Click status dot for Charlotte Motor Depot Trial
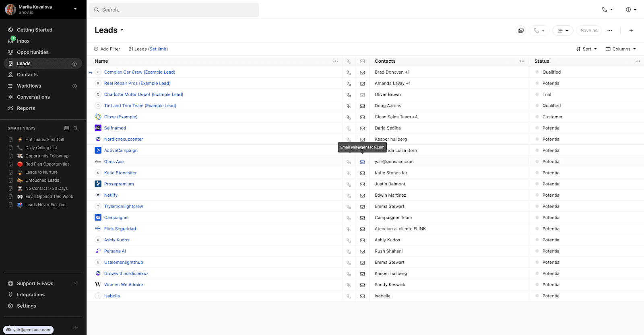The height and width of the screenshot is (335, 644). point(537,95)
